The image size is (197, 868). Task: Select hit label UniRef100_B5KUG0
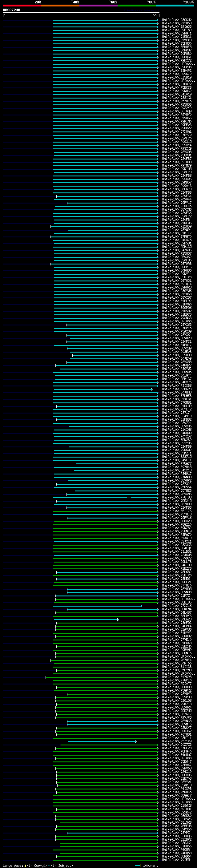pyautogui.click(x=177, y=43)
